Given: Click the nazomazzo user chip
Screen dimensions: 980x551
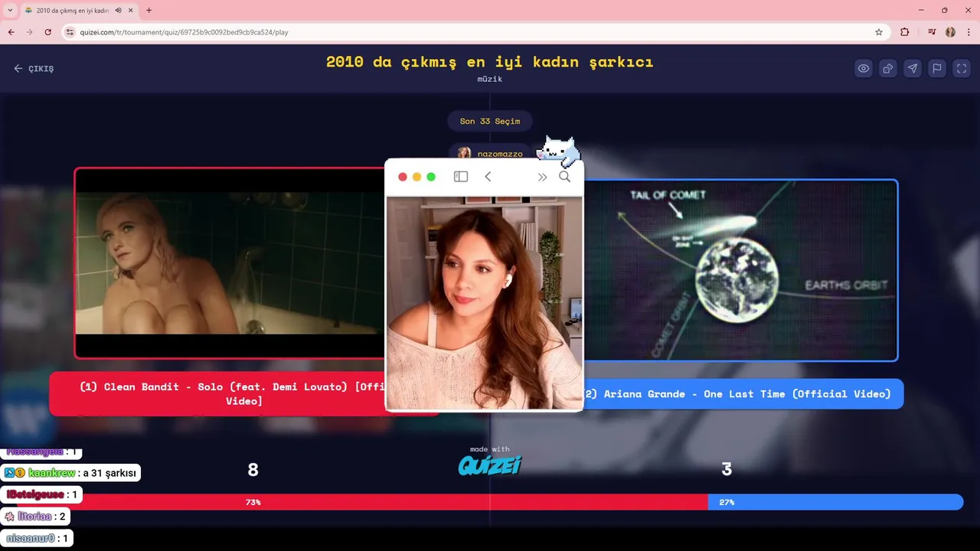Looking at the screenshot, I should point(490,154).
